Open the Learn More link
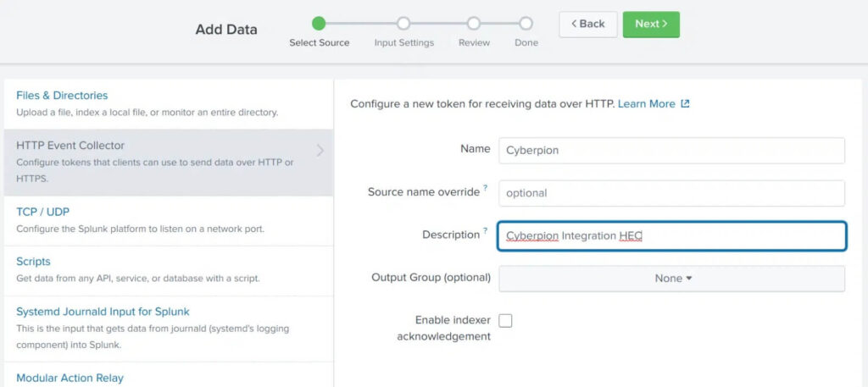The image size is (868, 387). 647,104
